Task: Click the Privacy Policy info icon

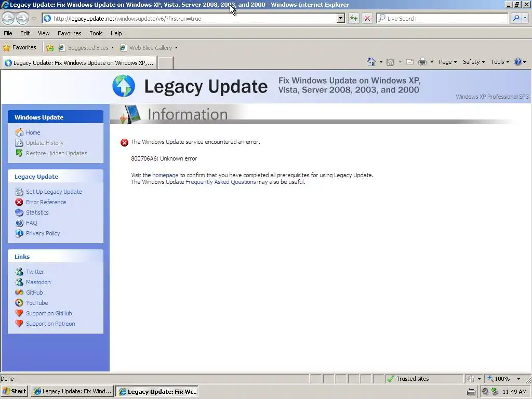Action: (x=19, y=233)
